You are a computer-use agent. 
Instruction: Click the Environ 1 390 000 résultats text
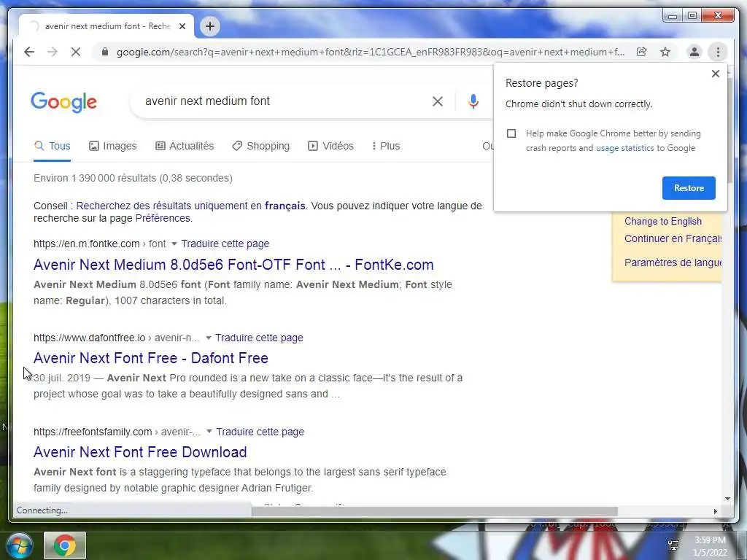pos(133,178)
